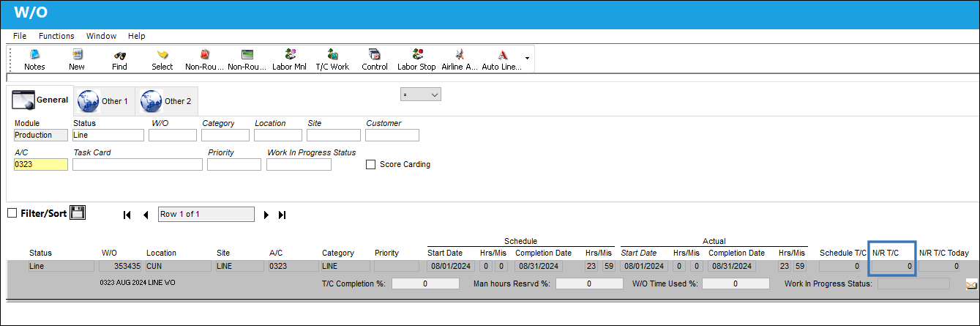Screen dimensions: 980x326
Task: Click the Control toolbar icon
Action: pos(375,59)
